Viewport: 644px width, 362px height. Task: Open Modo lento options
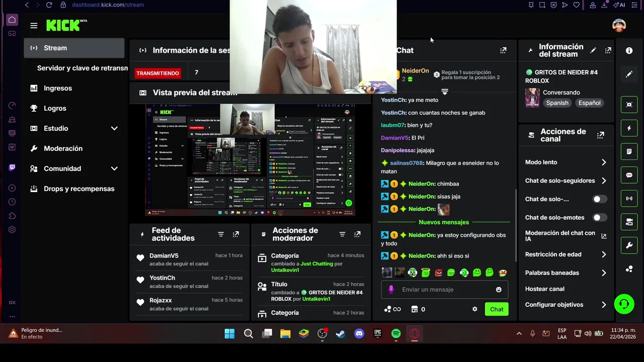pyautogui.click(x=566, y=162)
